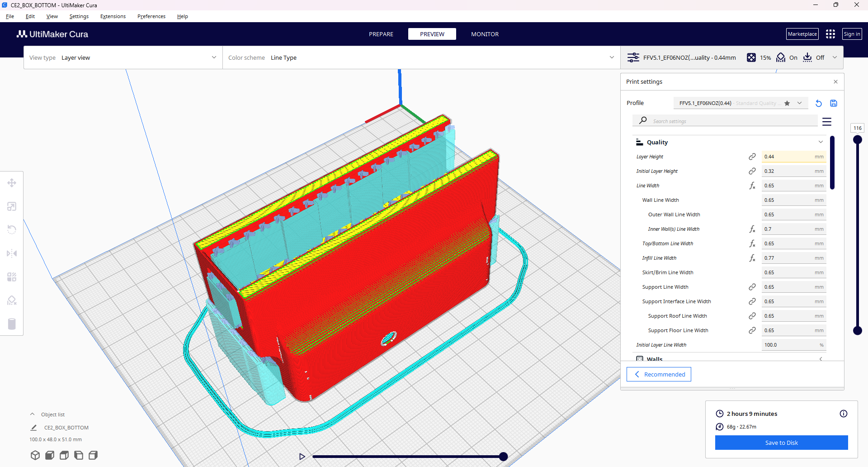Open the Settings menu
The height and width of the screenshot is (467, 868).
(79, 16)
